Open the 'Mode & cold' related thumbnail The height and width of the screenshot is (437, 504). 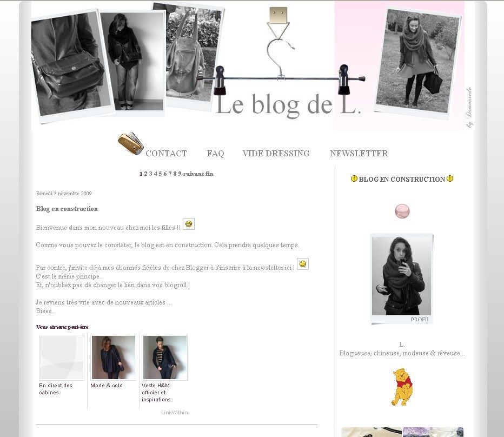[x=113, y=357]
